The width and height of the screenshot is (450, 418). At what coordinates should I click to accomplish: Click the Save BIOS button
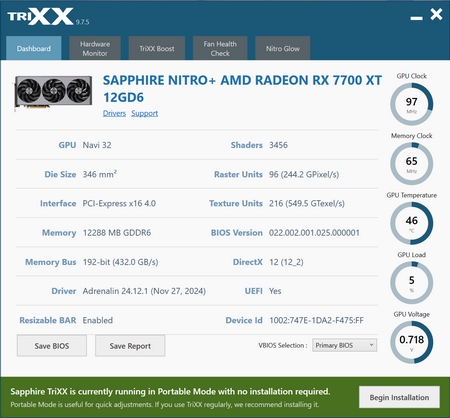pos(52,346)
